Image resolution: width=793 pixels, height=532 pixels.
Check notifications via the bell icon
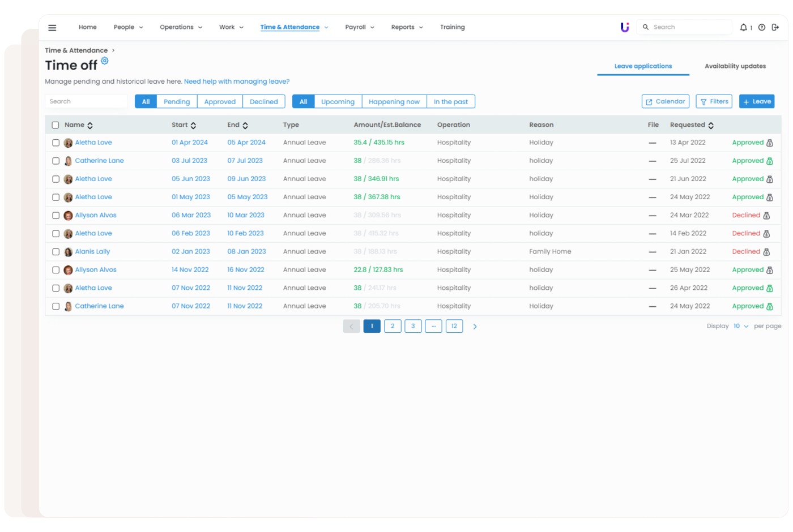point(745,27)
